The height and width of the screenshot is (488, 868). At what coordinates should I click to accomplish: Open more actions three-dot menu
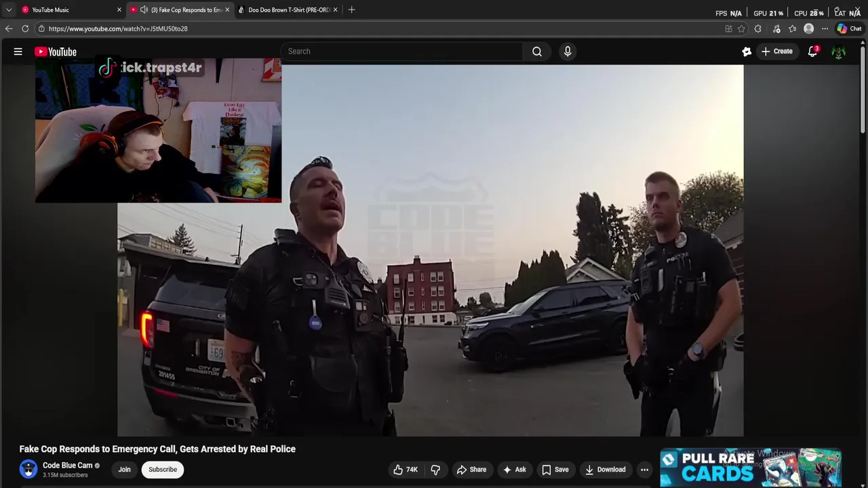645,470
